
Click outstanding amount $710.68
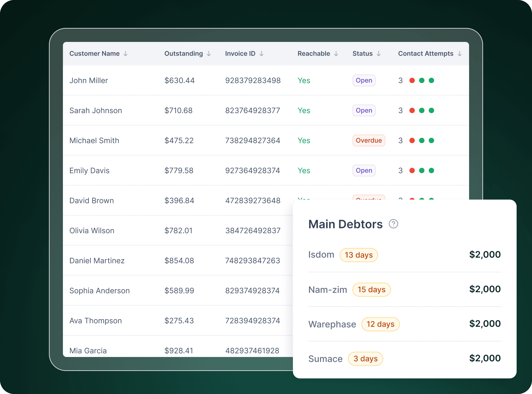(x=178, y=111)
